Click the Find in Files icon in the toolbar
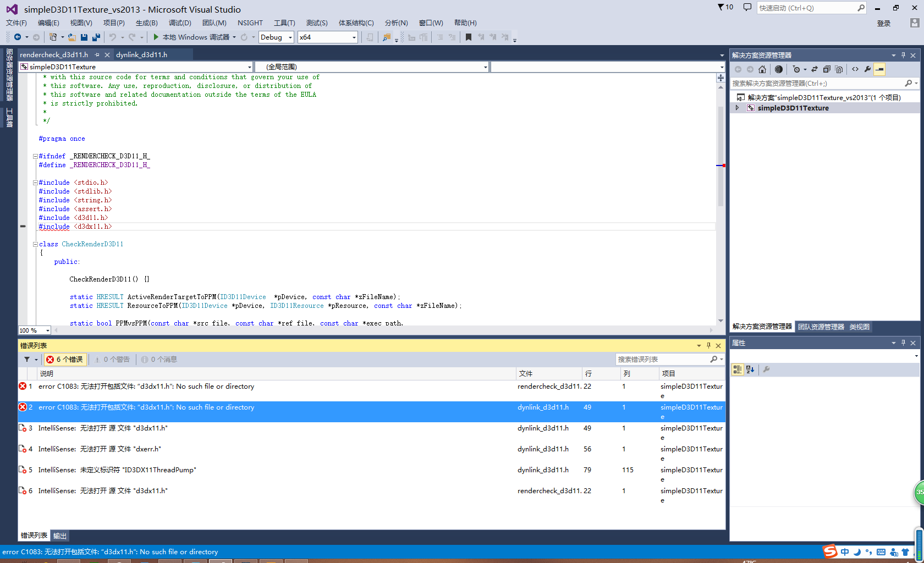 (387, 37)
